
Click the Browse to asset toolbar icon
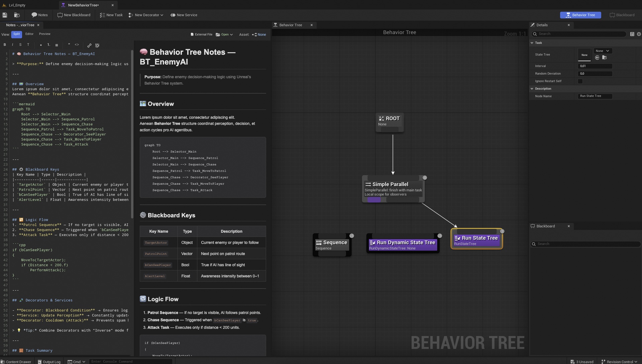[17, 15]
